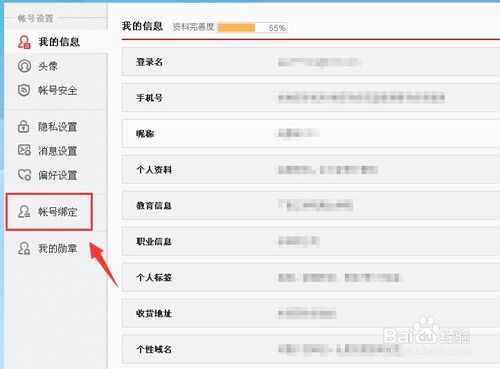This screenshot has height=369, width=500.
Task: Click the blurred 收货地址 value
Action: 307,313
